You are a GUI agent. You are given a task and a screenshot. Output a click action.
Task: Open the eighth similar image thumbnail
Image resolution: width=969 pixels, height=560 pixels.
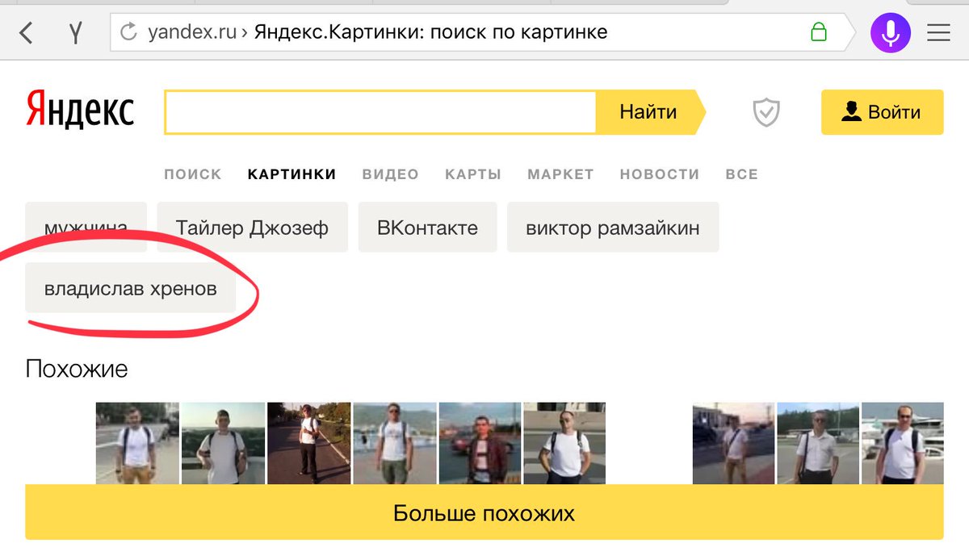818,443
